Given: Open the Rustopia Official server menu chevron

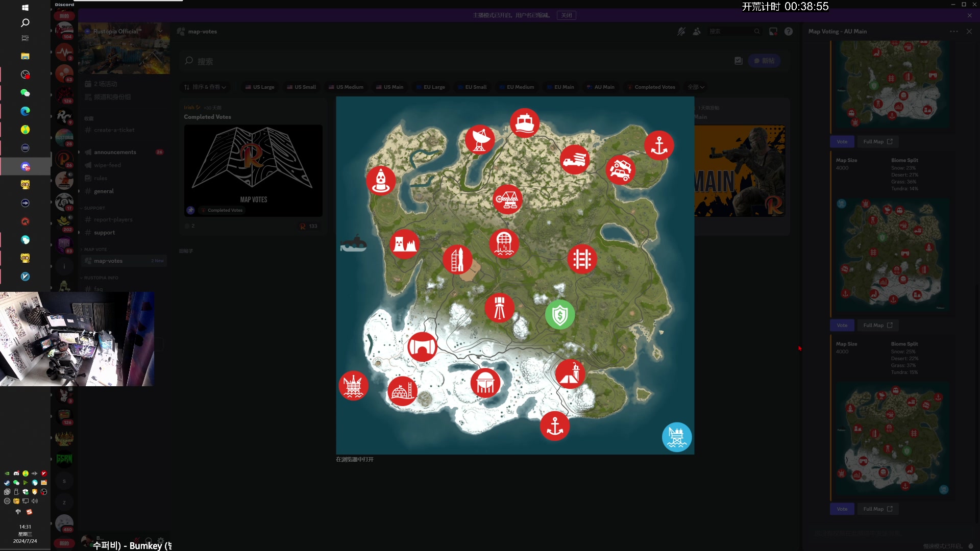Looking at the screenshot, I should pos(160,32).
